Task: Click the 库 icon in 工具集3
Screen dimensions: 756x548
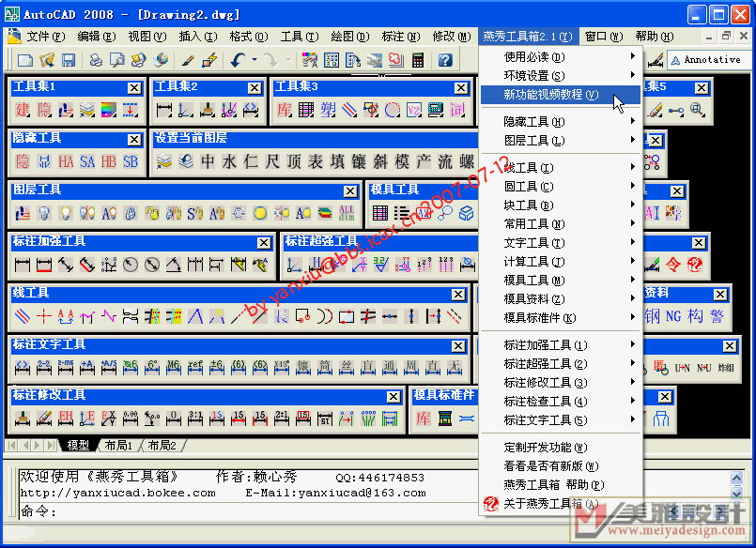Action: [x=285, y=110]
